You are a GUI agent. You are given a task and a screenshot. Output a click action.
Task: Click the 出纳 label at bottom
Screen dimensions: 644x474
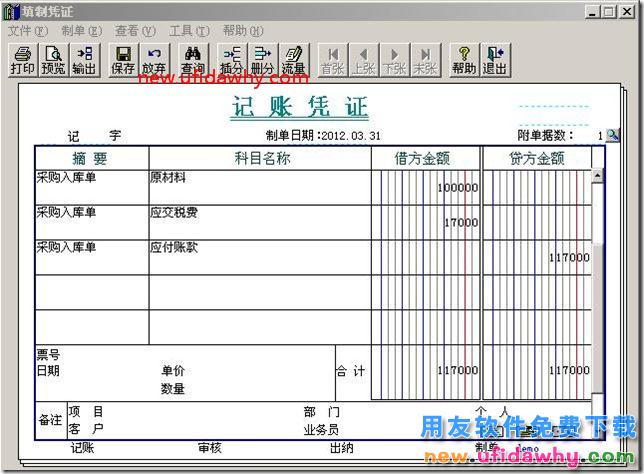(342, 448)
